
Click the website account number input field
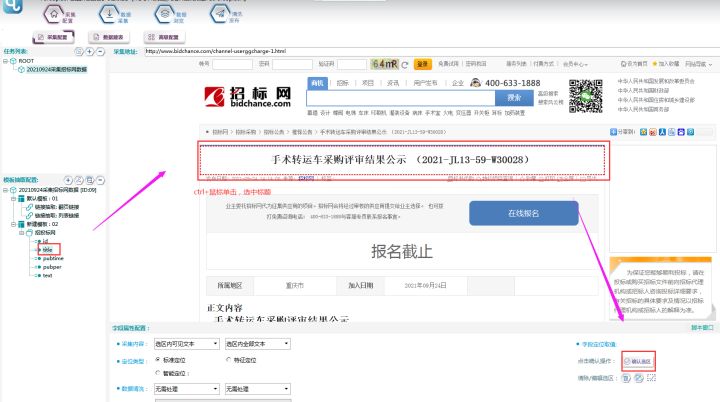coord(232,64)
